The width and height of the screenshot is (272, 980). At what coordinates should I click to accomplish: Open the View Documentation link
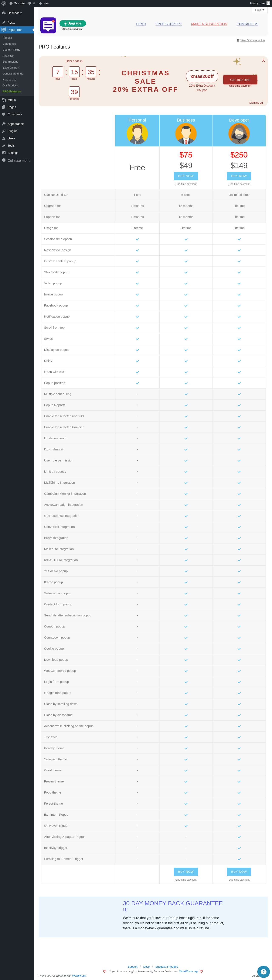pos(252,40)
